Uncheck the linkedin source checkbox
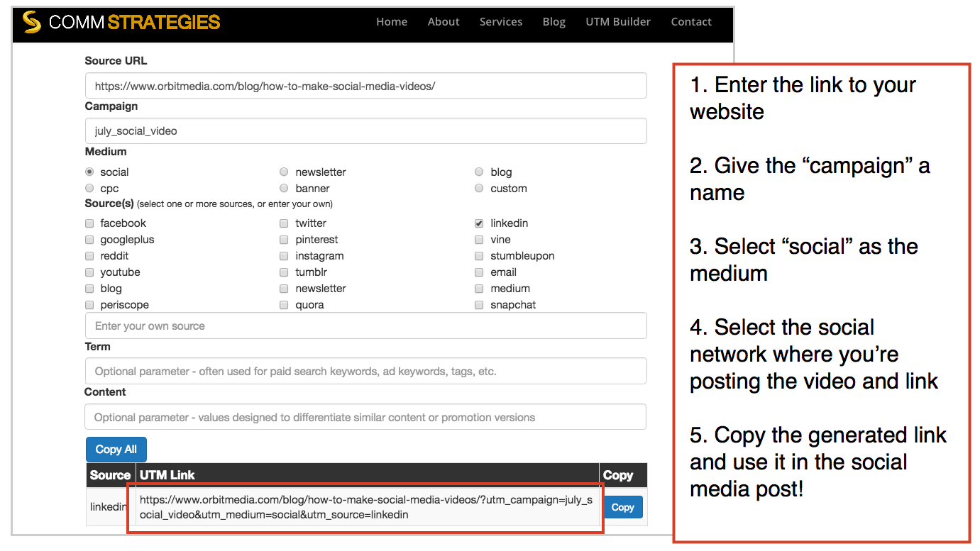Image resolution: width=980 pixels, height=551 pixels. coord(479,223)
